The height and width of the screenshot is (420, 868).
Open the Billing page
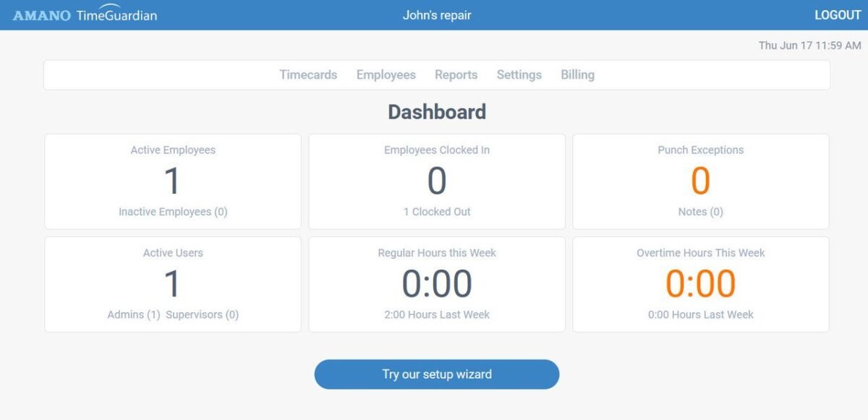577,75
